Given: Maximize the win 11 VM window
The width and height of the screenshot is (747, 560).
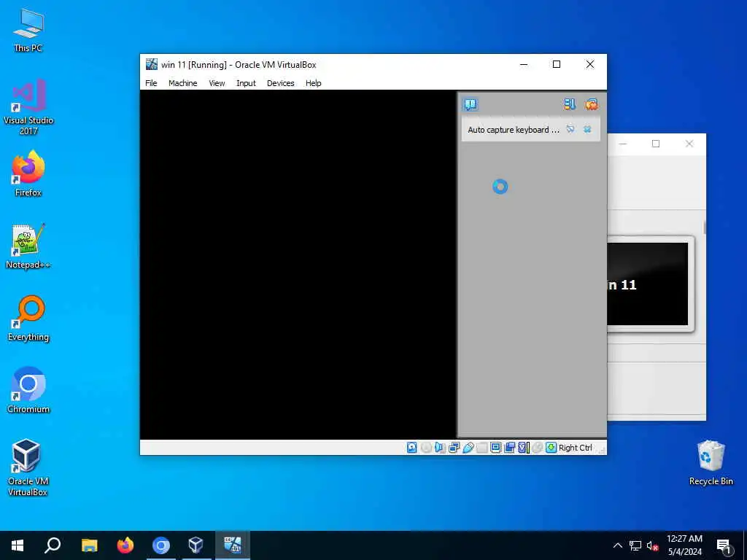Looking at the screenshot, I should point(557,64).
